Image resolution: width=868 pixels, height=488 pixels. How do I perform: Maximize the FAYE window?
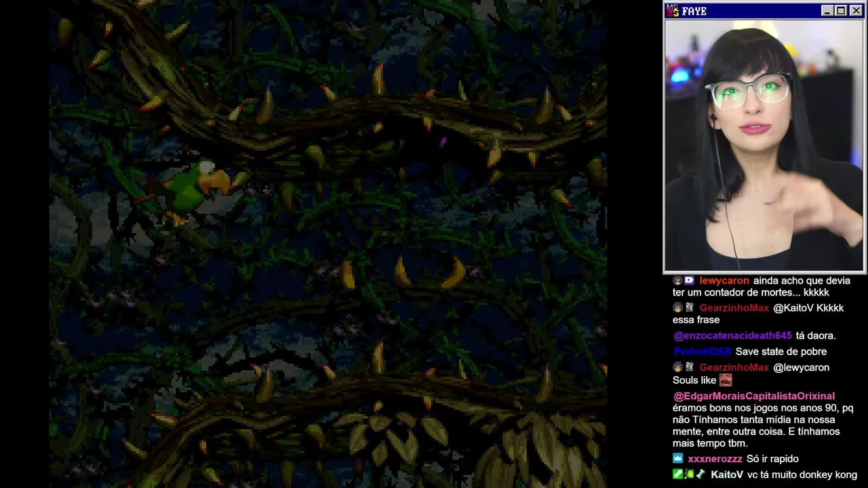tap(841, 11)
